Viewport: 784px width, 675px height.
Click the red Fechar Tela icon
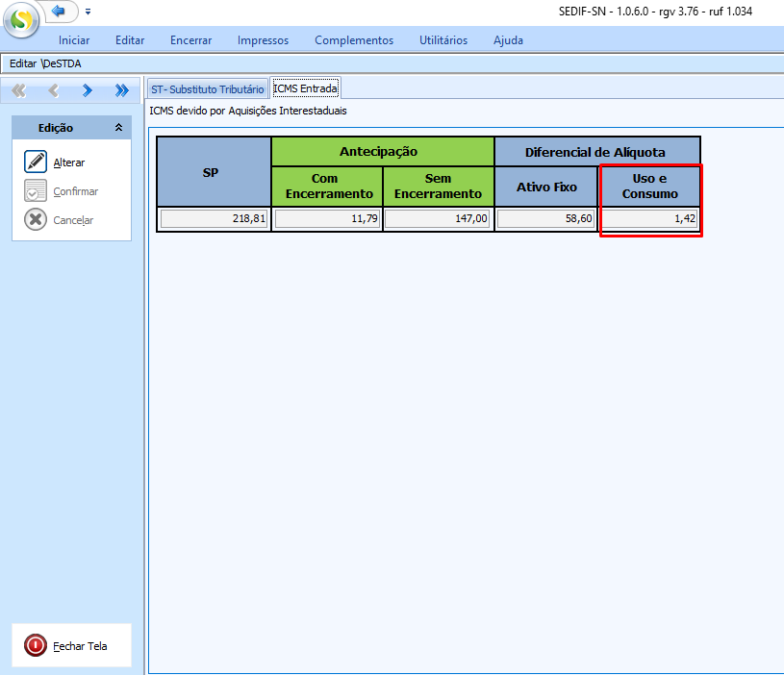tap(36, 645)
